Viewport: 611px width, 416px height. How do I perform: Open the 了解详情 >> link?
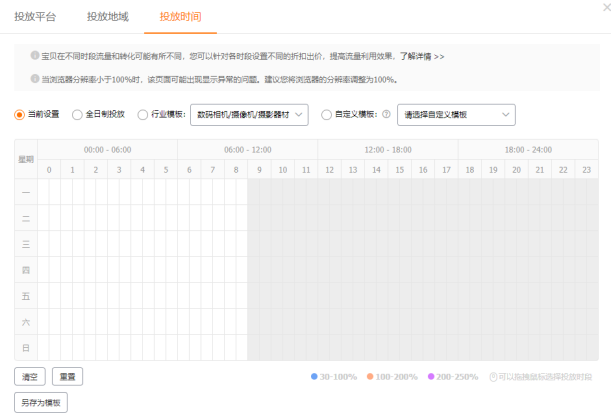tap(422, 56)
